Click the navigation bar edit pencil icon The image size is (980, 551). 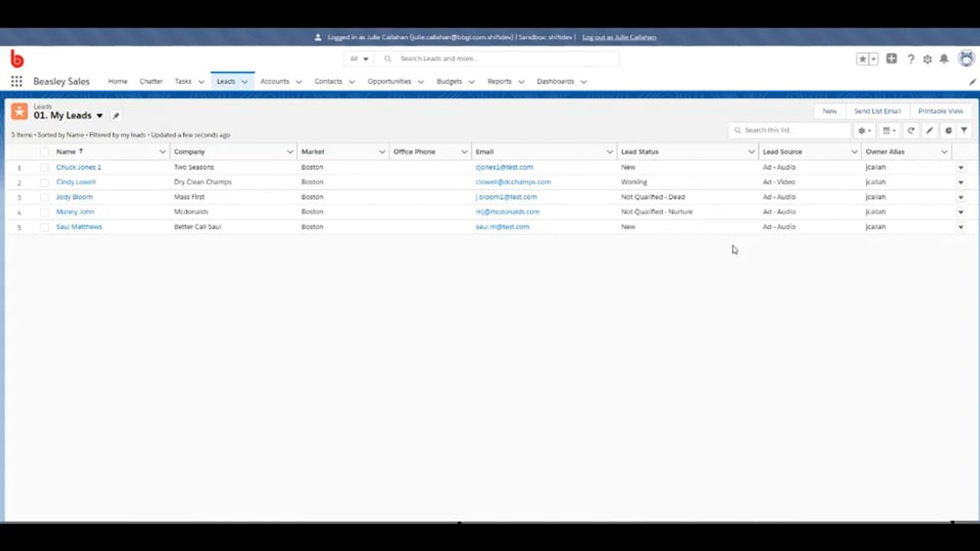point(972,82)
